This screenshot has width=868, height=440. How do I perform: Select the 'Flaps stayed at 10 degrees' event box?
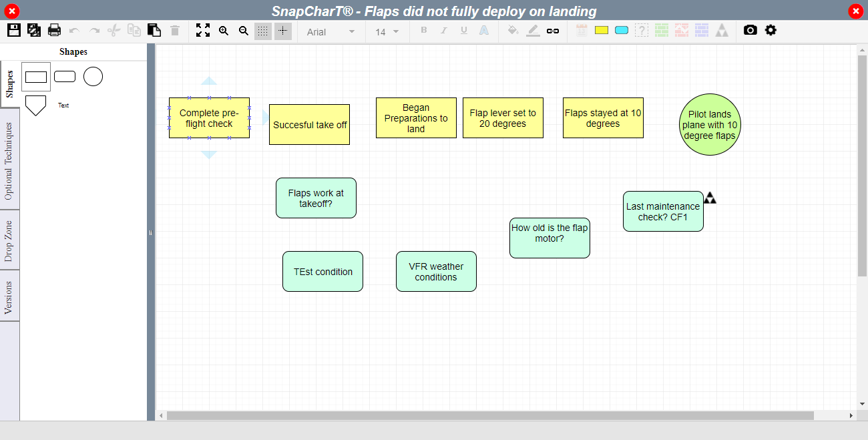coord(603,118)
